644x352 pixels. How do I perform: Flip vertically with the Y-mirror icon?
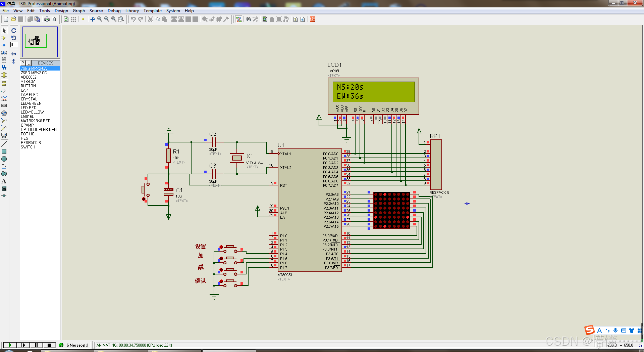click(14, 61)
